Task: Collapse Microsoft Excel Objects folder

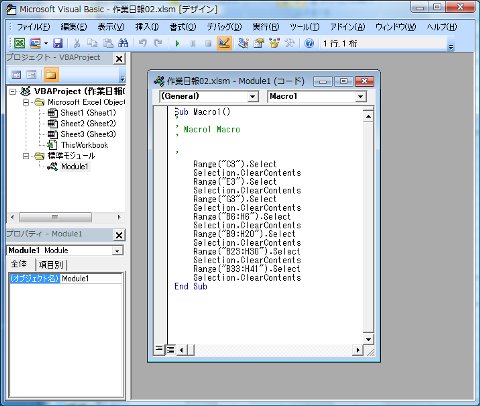Action: [26, 102]
